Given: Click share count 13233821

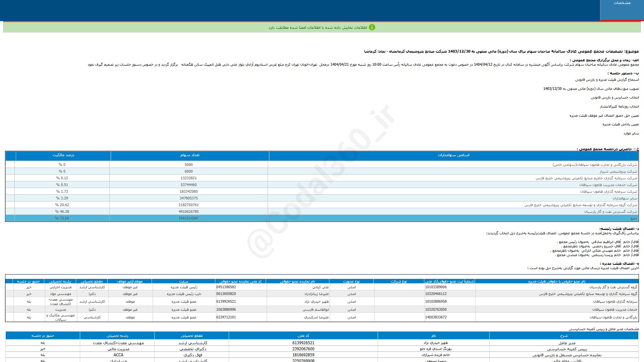Looking at the screenshot, I should [x=189, y=178].
